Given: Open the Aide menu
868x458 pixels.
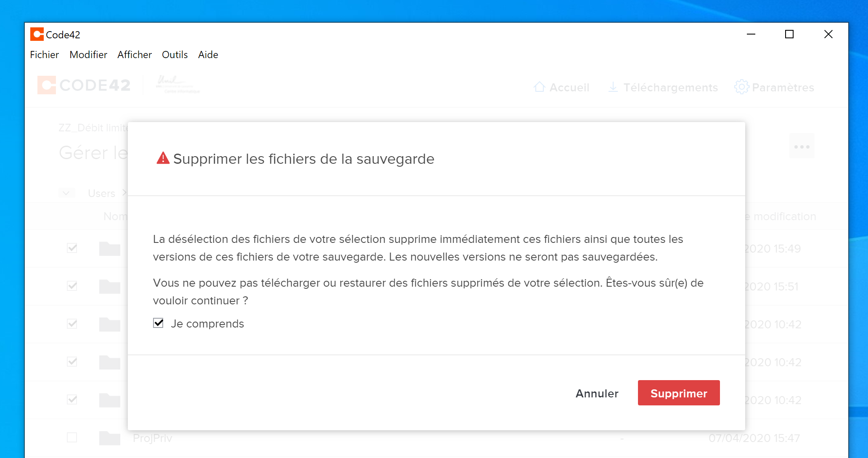Looking at the screenshot, I should tap(208, 55).
